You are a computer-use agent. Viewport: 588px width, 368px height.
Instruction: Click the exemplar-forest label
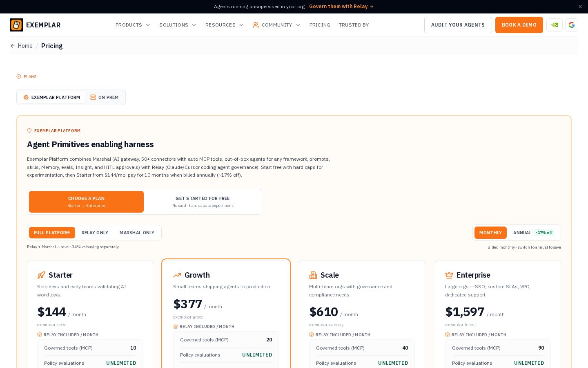(461, 325)
